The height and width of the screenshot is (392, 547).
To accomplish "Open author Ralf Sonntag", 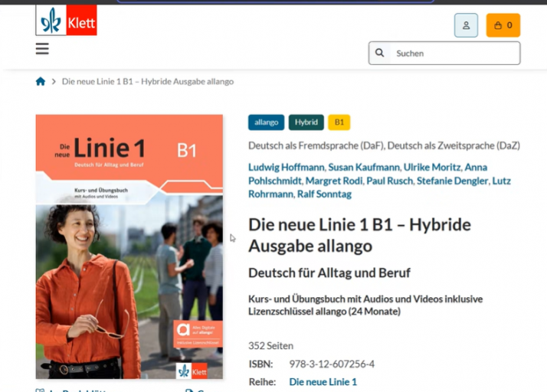I will [x=324, y=194].
